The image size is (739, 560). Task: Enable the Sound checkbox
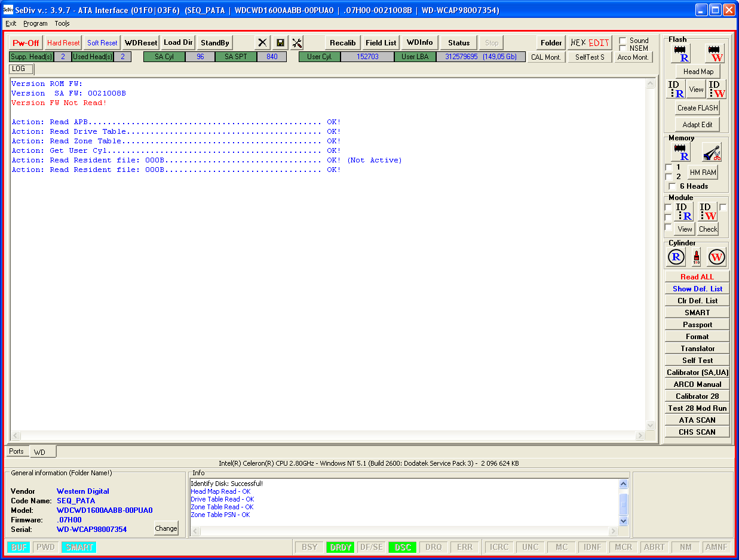[x=623, y=41]
